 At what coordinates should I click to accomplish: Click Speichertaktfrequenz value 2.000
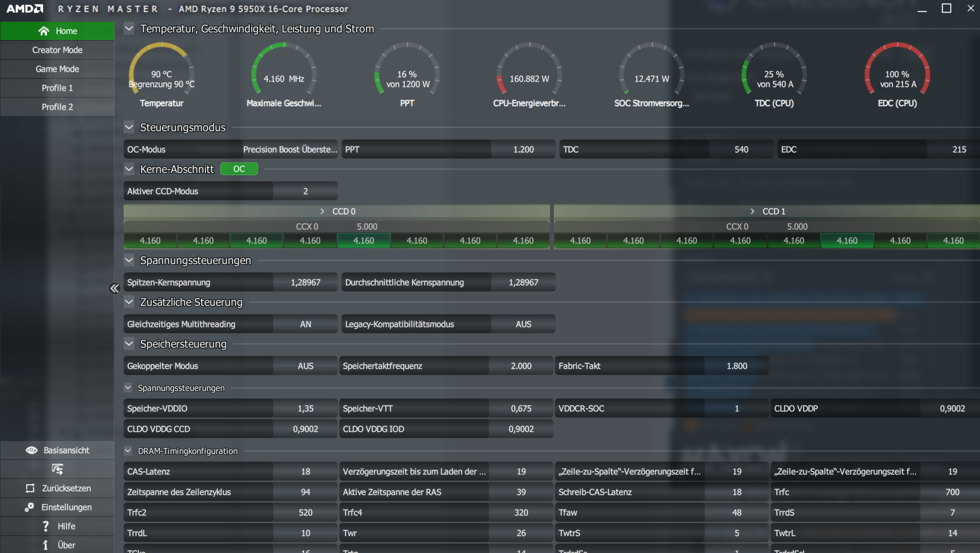click(x=521, y=366)
